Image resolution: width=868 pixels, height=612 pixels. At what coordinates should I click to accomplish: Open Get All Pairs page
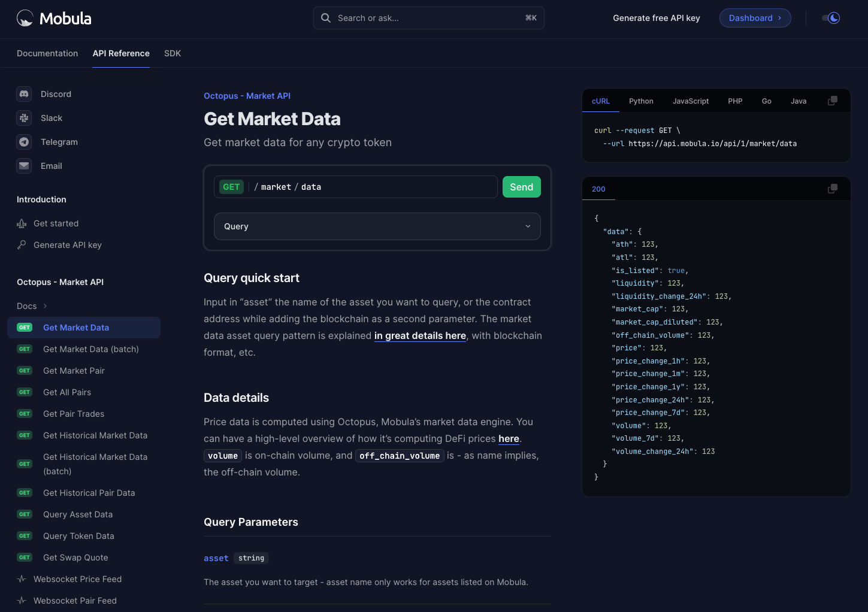(67, 392)
